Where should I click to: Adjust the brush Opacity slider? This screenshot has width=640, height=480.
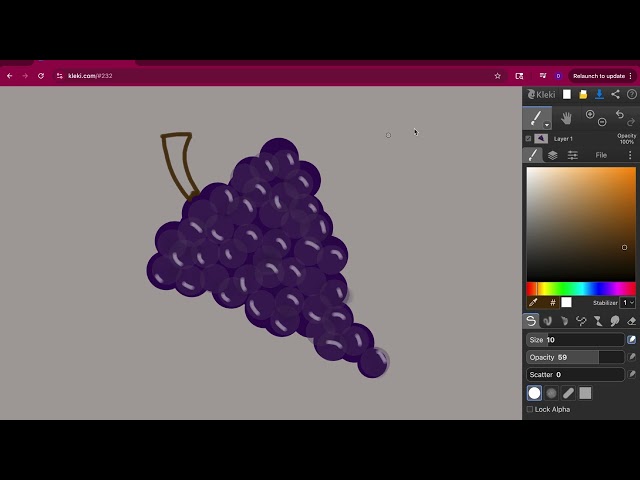coord(575,357)
